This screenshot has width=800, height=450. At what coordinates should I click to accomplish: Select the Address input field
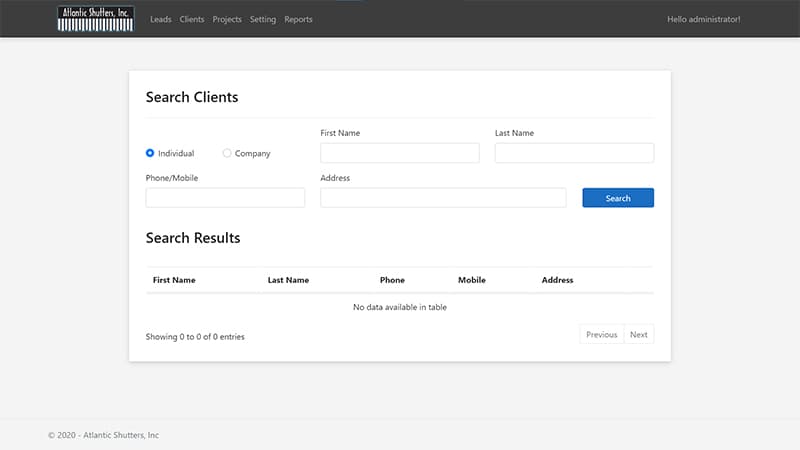point(443,198)
